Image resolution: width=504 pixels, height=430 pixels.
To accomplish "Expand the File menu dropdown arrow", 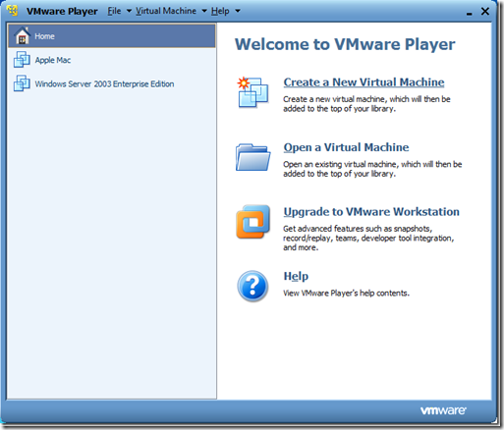I will tap(129, 11).
